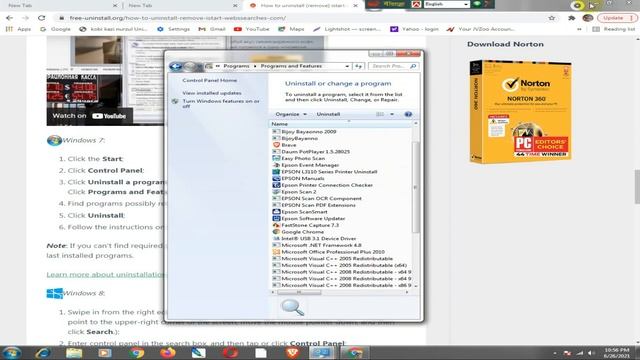Click Chrome's back arrow button
The image size is (640, 360).
click(9, 18)
